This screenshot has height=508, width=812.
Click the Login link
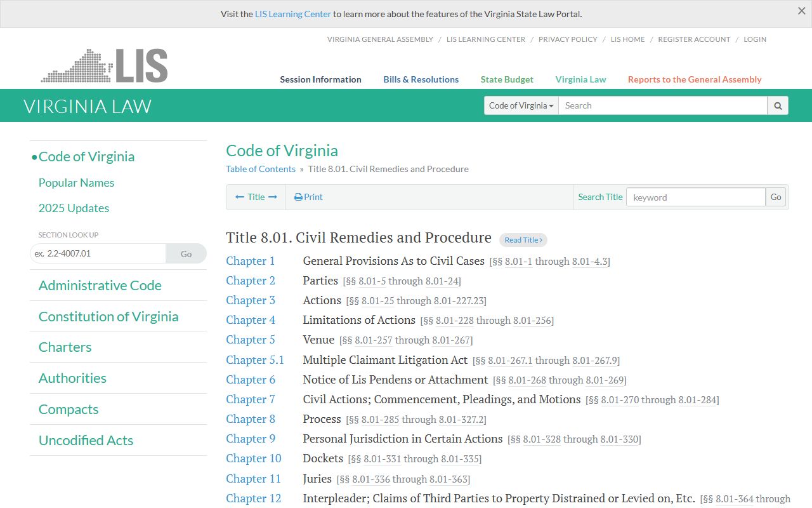(755, 39)
